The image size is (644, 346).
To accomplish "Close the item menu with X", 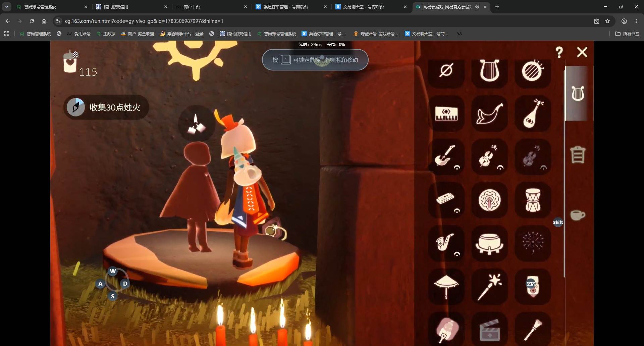I will (582, 52).
